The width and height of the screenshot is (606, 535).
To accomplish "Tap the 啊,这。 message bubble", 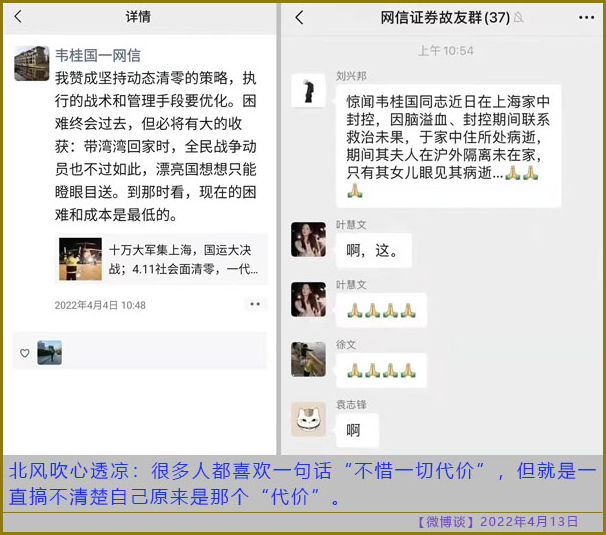I will [373, 251].
